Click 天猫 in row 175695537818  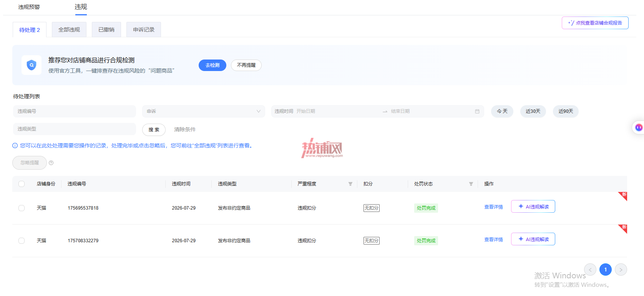coord(41,208)
